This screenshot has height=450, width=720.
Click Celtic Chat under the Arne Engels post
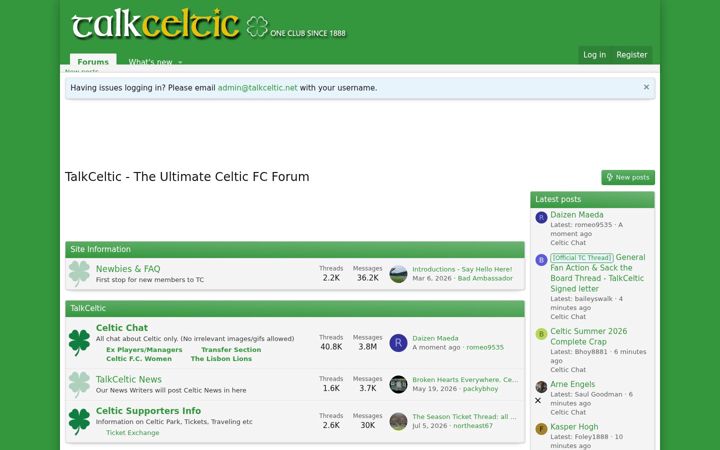click(x=568, y=412)
